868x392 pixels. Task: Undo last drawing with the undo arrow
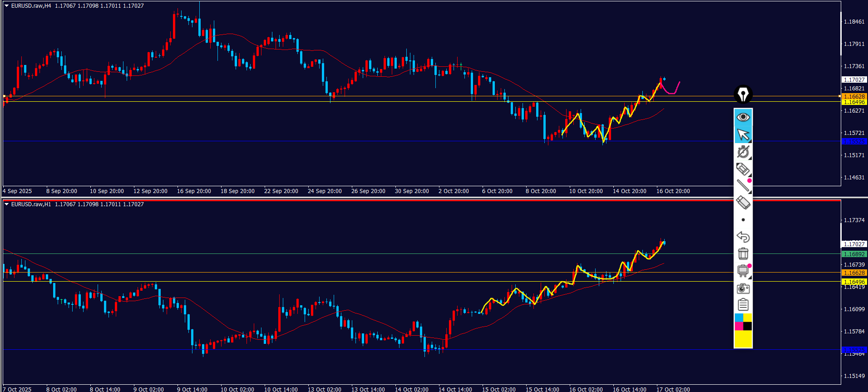click(x=743, y=237)
